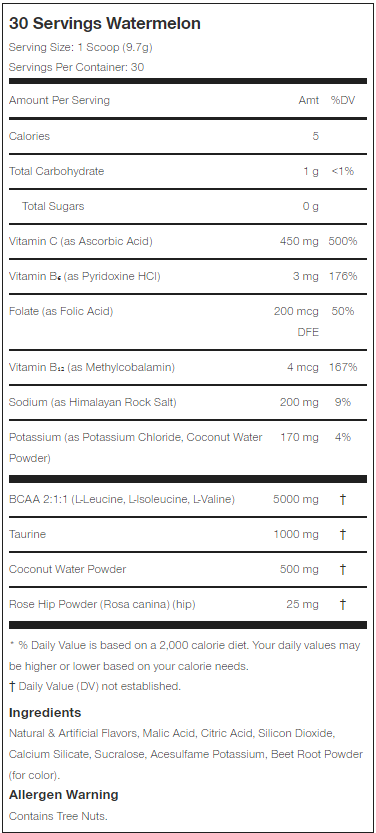Click the Vitamin B6 176% value
376x833 pixels.
tap(343, 276)
